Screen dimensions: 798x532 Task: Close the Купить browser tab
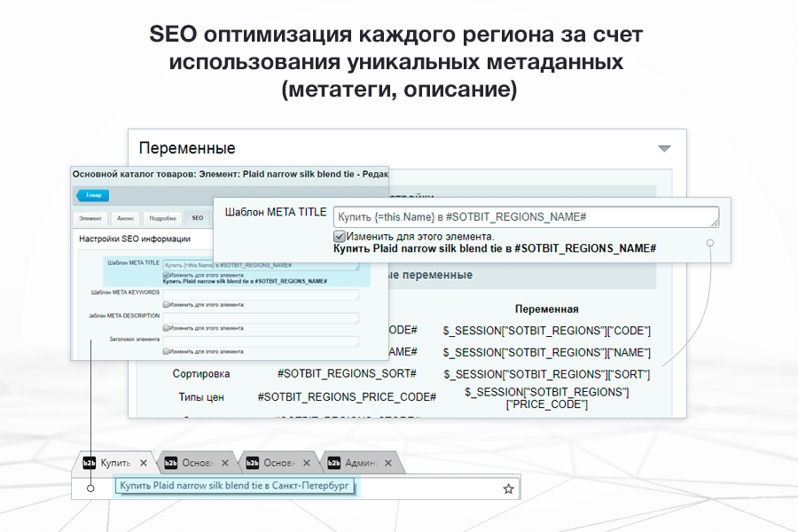click(x=144, y=463)
